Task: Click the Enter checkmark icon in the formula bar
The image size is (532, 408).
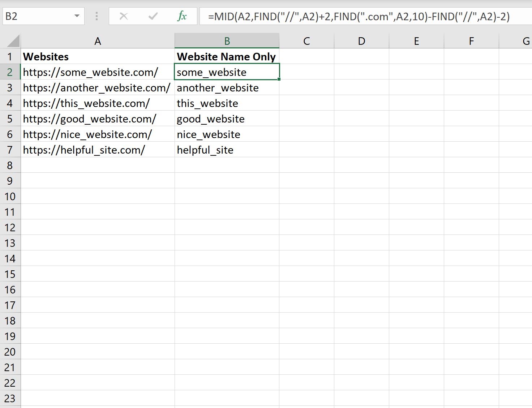Action: point(153,16)
